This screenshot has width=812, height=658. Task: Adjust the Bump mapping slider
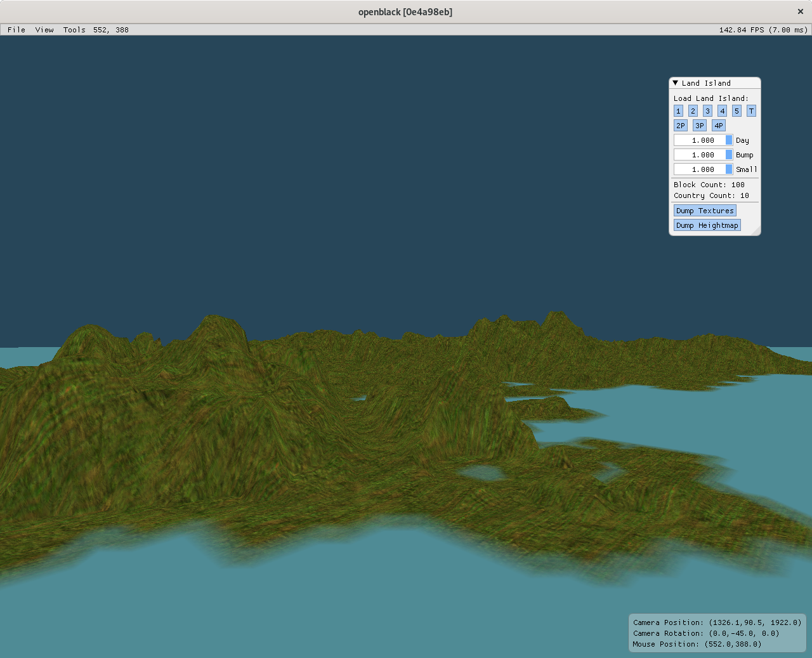pyautogui.click(x=703, y=154)
